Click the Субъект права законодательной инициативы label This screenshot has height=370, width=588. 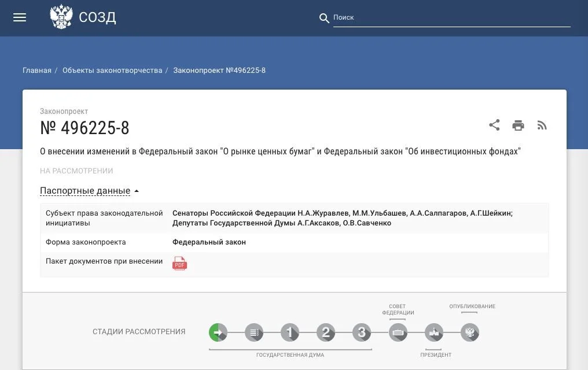[104, 218]
